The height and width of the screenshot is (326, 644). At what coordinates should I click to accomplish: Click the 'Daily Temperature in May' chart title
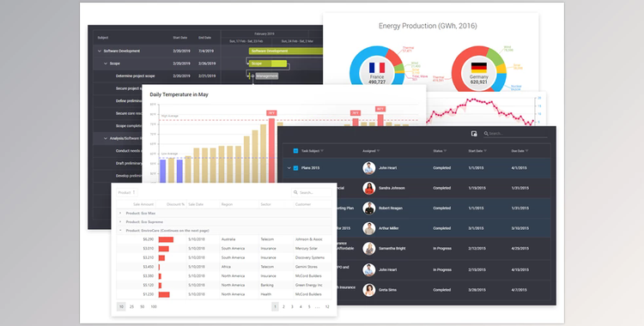(x=179, y=94)
